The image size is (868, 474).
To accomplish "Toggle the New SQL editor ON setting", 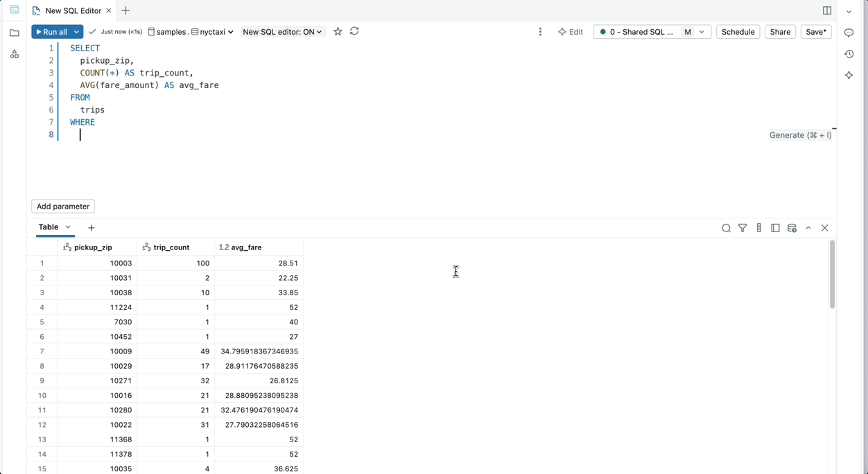I will coord(282,32).
